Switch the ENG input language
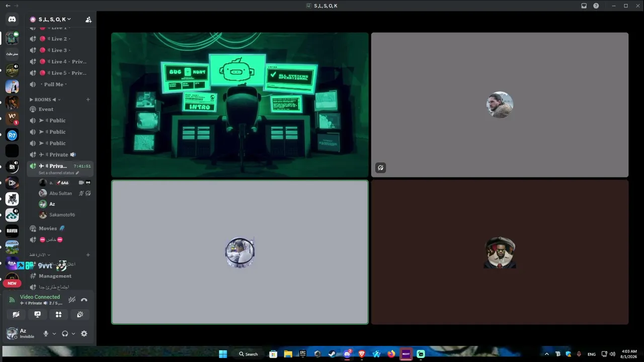This screenshot has height=362, width=644. pyautogui.click(x=592, y=354)
